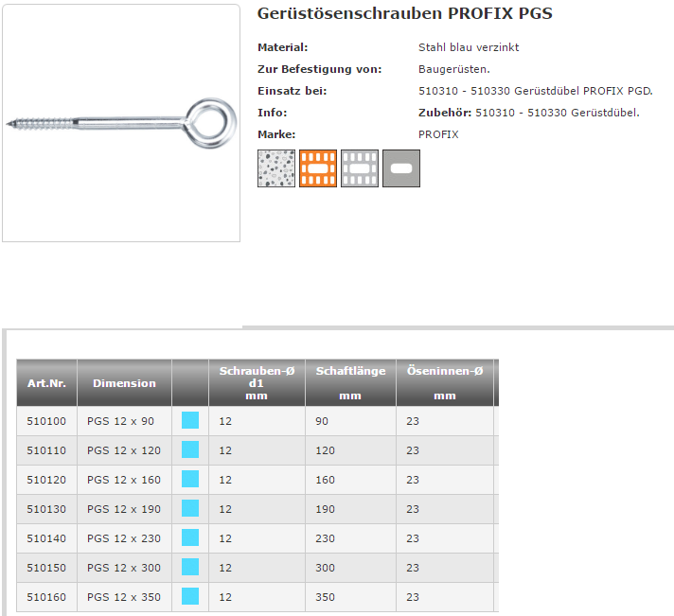Click the Schaftlänge column header
Image resolution: width=674 pixels, height=616 pixels.
click(350, 372)
